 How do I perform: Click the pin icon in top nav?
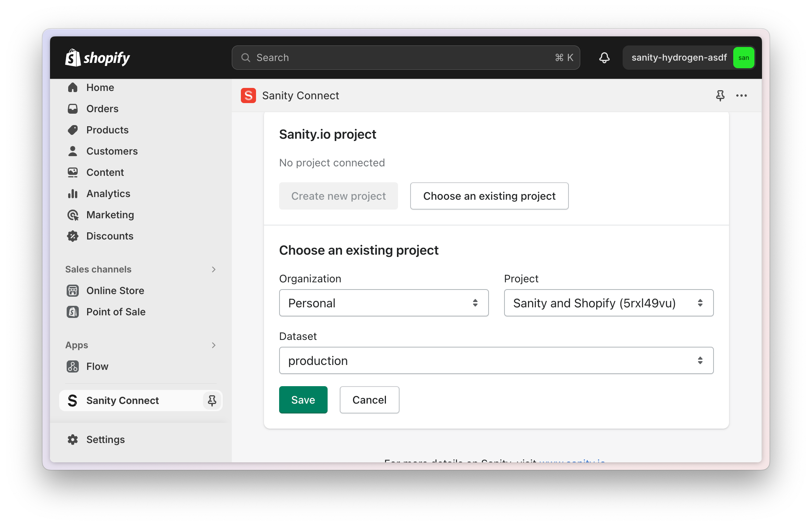[x=720, y=96]
